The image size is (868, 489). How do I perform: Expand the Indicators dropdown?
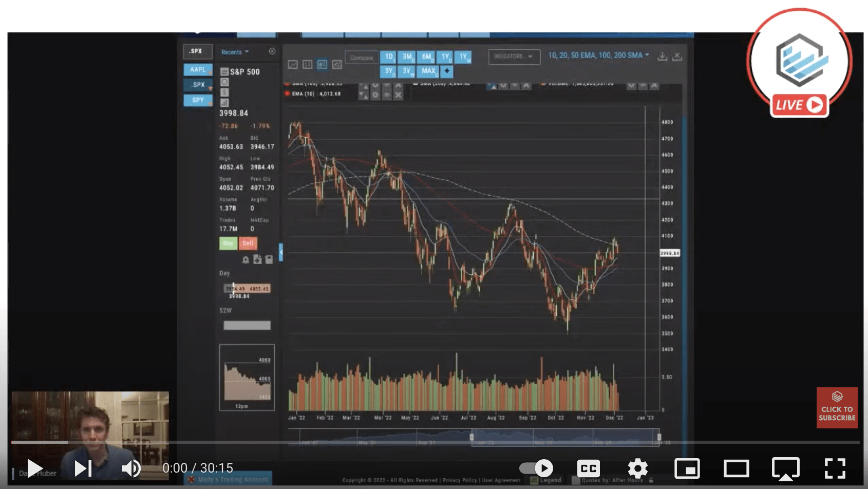click(513, 57)
